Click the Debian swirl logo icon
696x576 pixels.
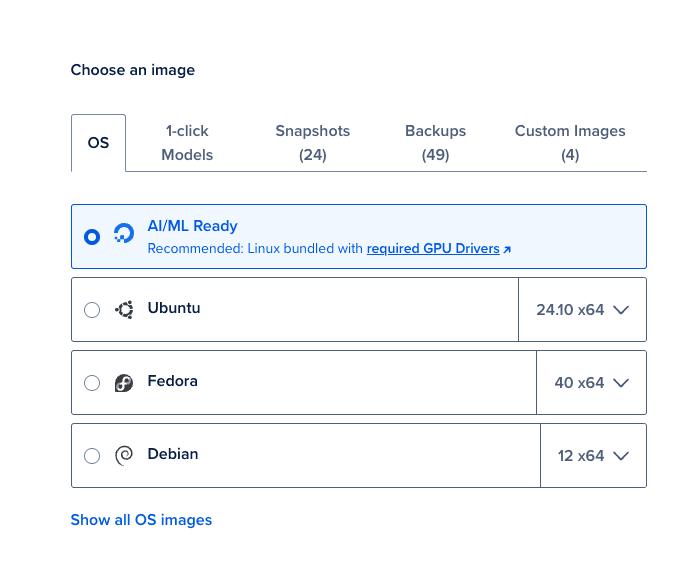124,455
